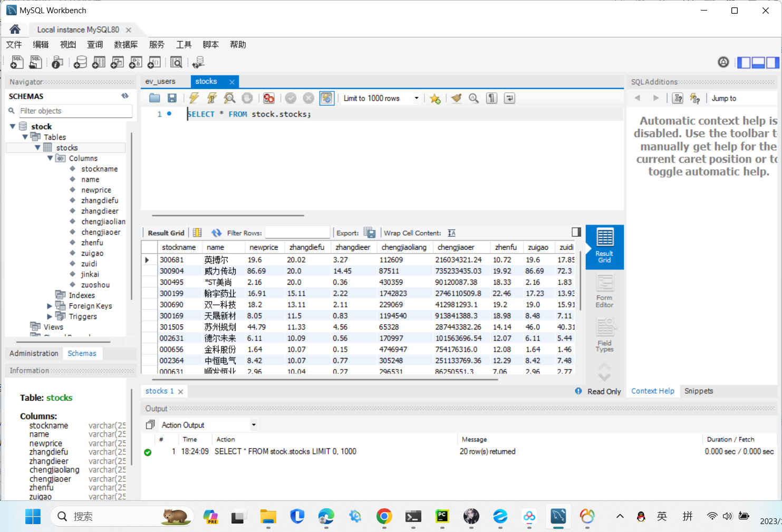Save the SQL script to file

tap(172, 98)
